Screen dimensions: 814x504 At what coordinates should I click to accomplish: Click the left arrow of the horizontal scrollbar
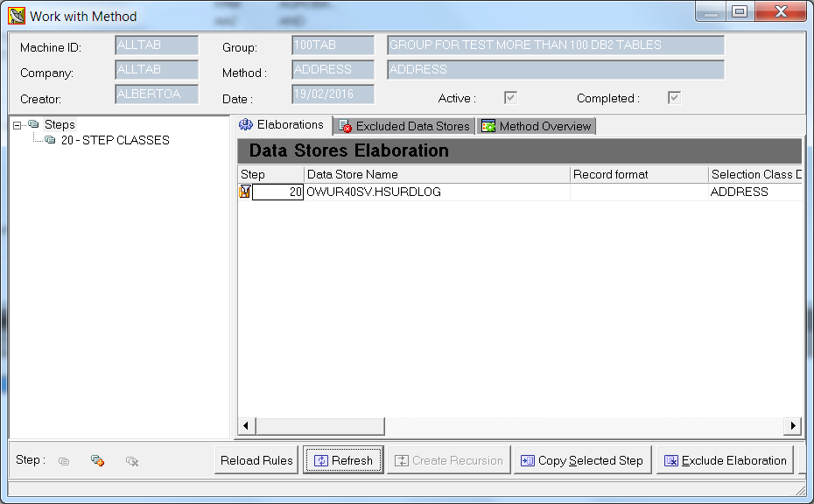pos(246,426)
